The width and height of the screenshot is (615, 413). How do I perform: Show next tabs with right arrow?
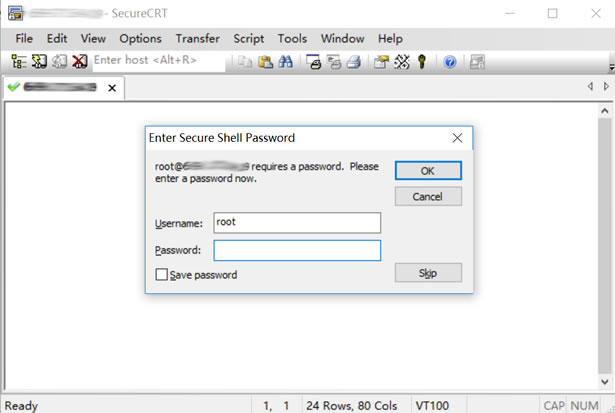(606, 86)
